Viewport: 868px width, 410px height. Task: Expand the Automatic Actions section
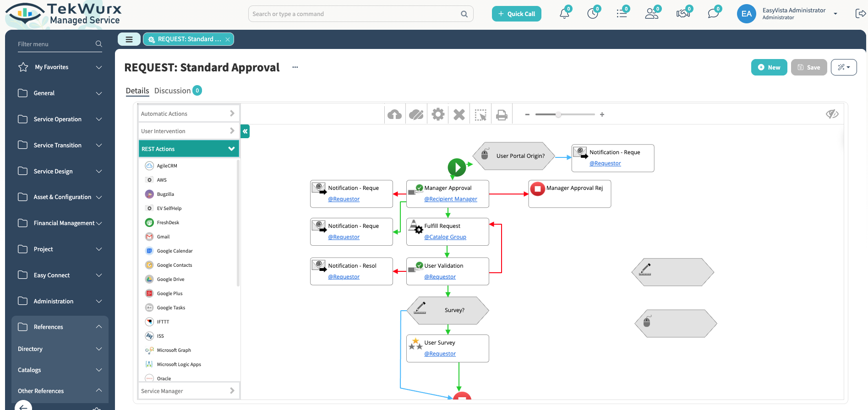click(189, 113)
